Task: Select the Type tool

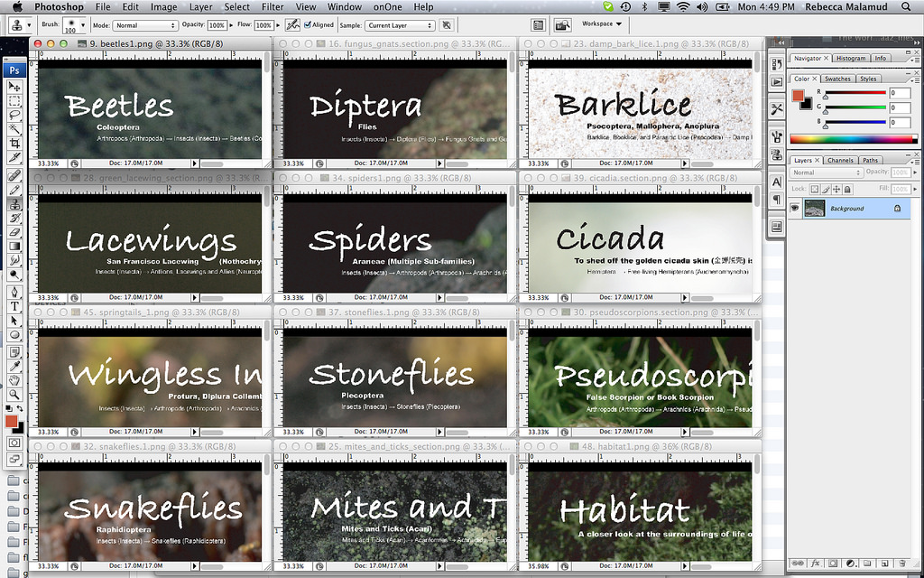Action: point(14,306)
